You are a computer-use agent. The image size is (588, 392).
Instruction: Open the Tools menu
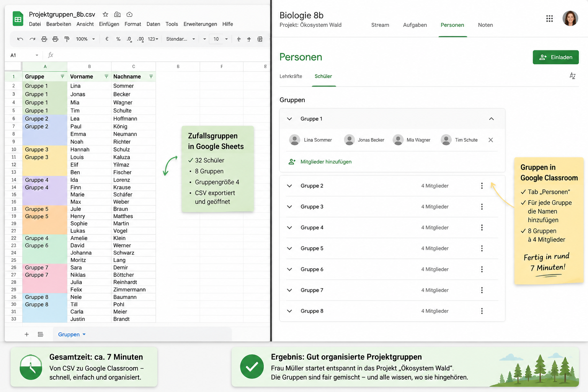(x=172, y=24)
